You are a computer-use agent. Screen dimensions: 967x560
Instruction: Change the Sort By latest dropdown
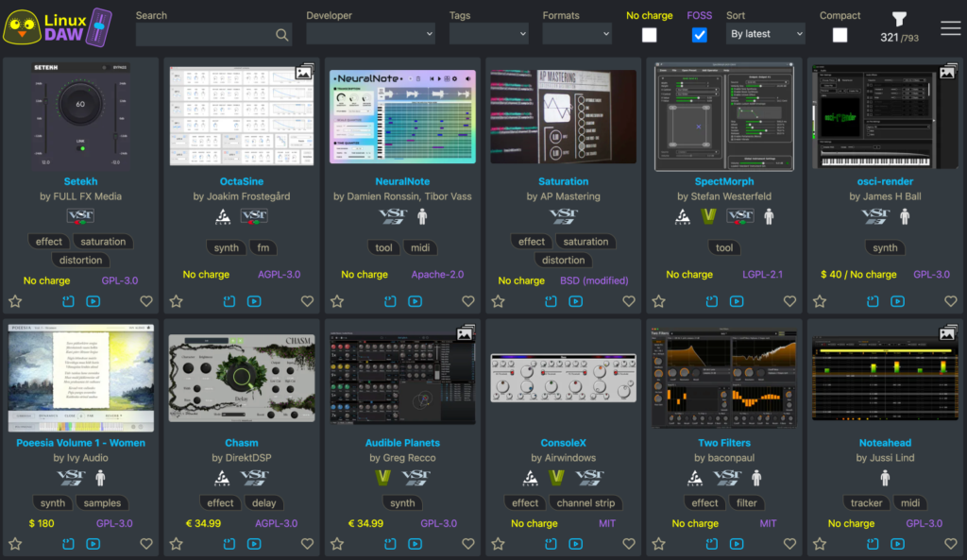click(766, 34)
